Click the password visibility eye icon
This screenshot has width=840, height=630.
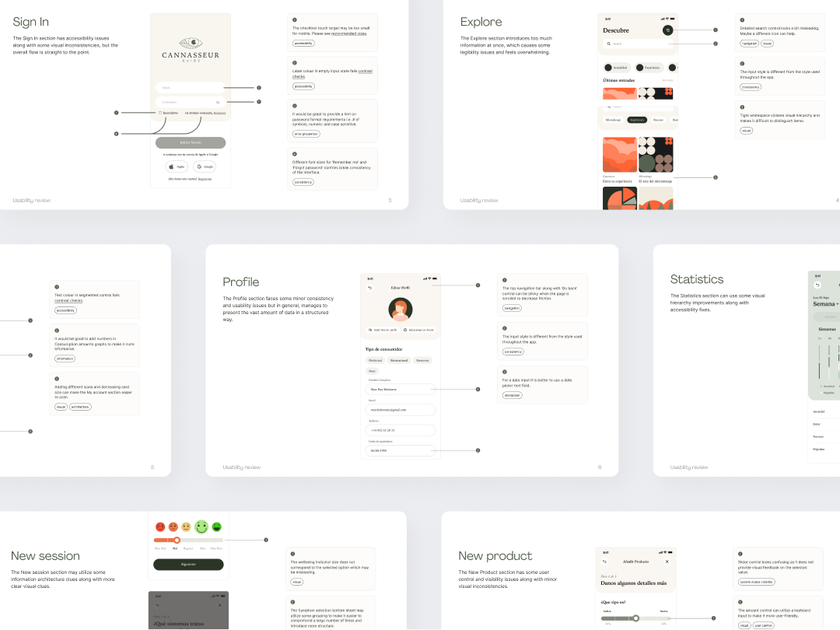click(218, 102)
